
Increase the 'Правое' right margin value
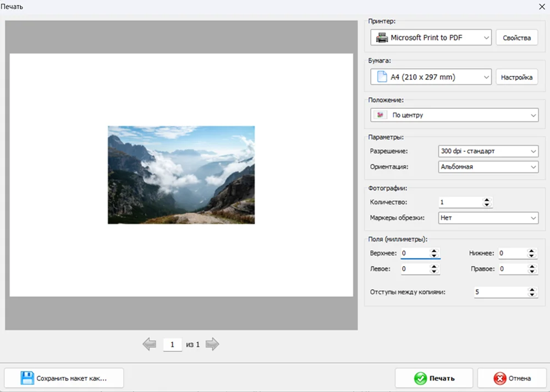tap(532, 267)
